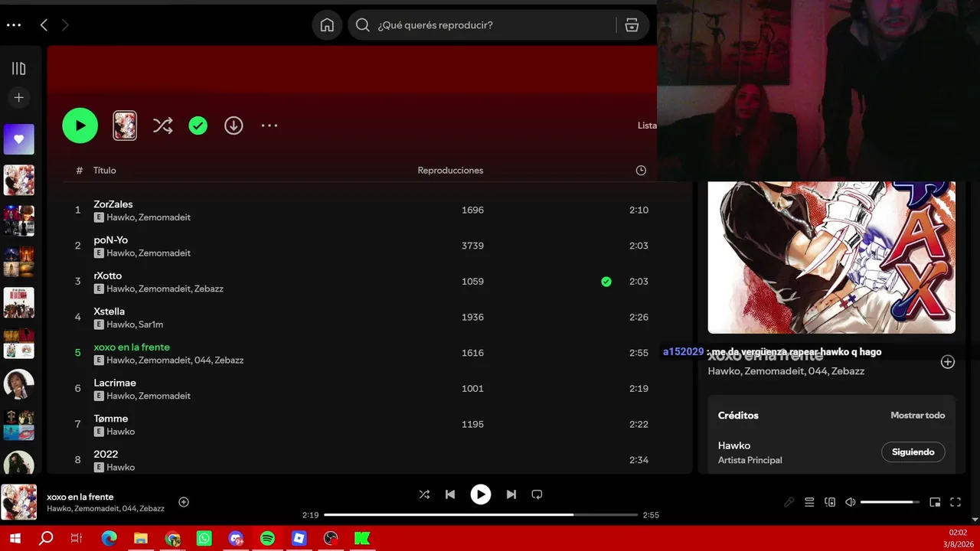Switch to WhatsApp in the taskbar
This screenshot has width=980, height=551.
pyautogui.click(x=204, y=539)
